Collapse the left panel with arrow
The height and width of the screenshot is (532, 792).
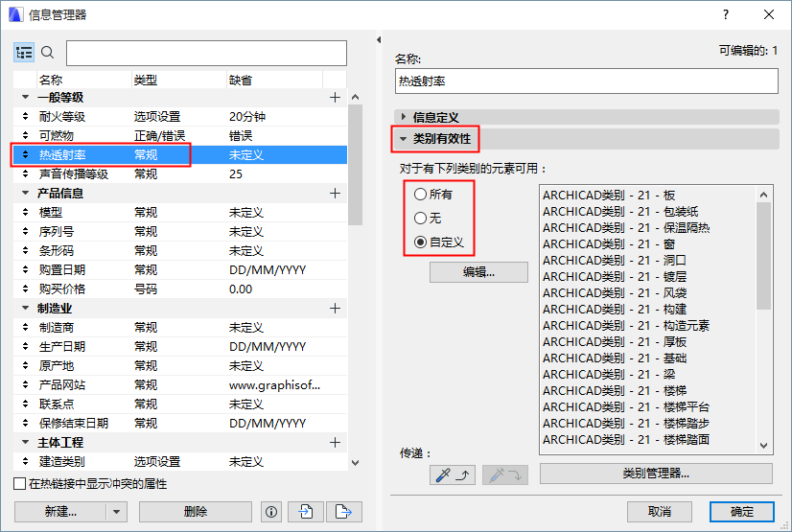click(379, 40)
